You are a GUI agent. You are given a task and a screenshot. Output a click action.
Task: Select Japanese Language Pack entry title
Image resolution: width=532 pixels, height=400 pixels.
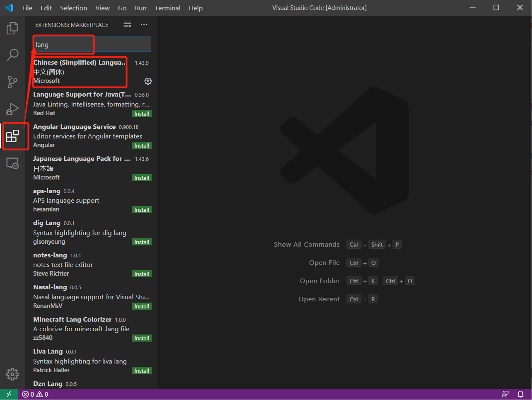coord(82,159)
